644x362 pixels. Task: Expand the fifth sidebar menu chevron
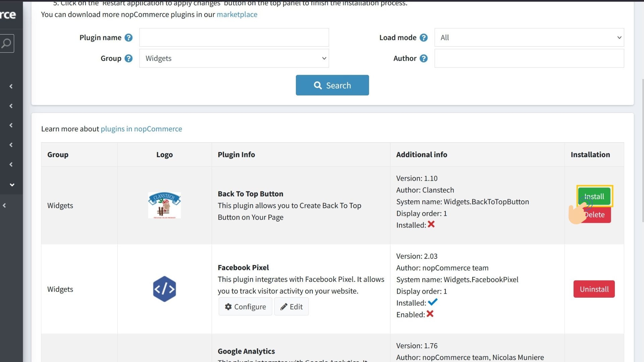11,165
